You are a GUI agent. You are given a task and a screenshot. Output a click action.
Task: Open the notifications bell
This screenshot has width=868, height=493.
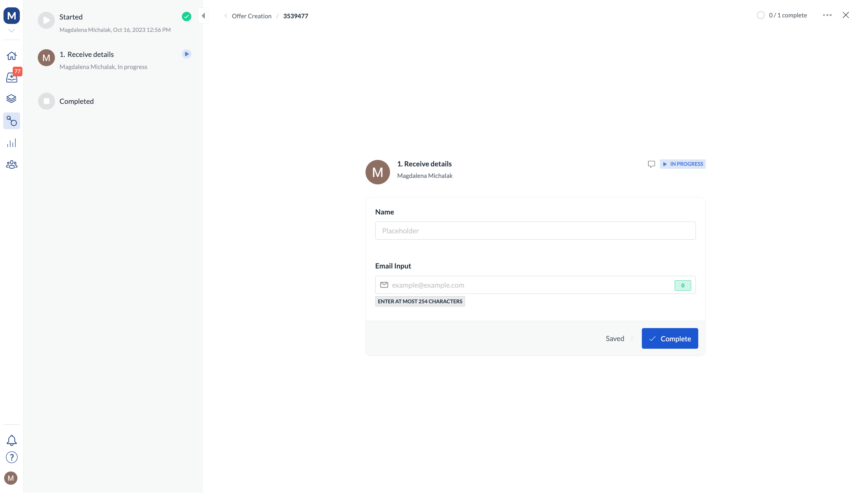[x=12, y=440]
